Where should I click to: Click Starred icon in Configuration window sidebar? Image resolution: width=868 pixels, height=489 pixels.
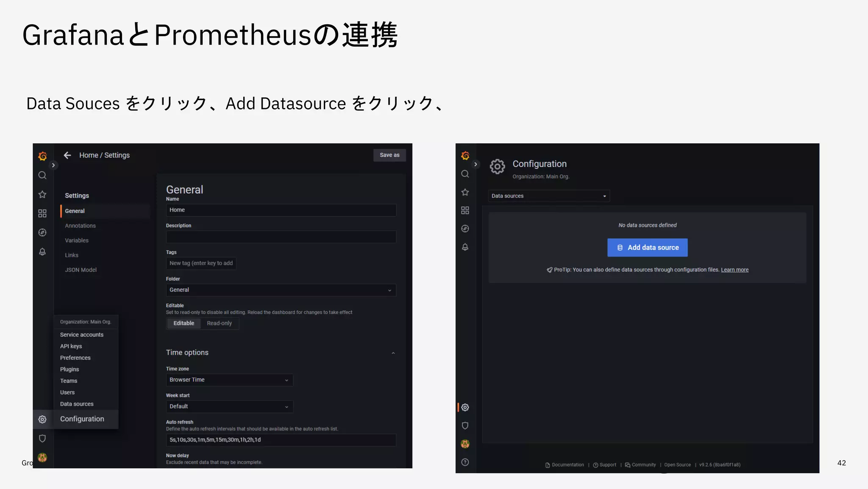click(x=465, y=192)
